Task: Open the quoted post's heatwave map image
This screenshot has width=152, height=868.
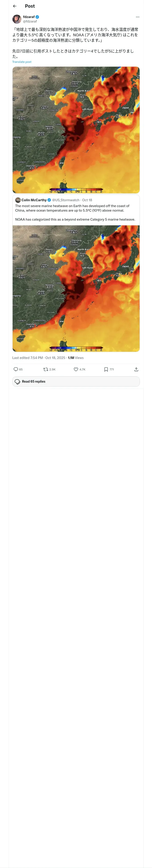Action: [76, 288]
